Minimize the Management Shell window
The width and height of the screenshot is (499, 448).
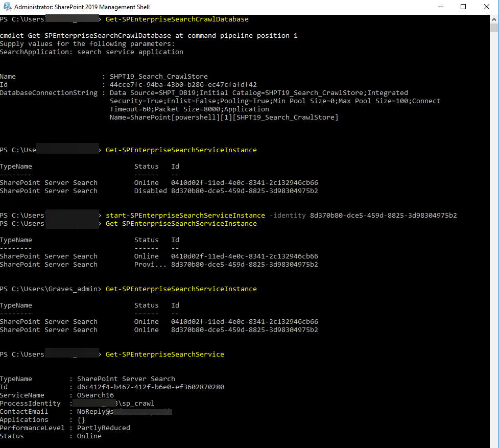[x=440, y=7]
